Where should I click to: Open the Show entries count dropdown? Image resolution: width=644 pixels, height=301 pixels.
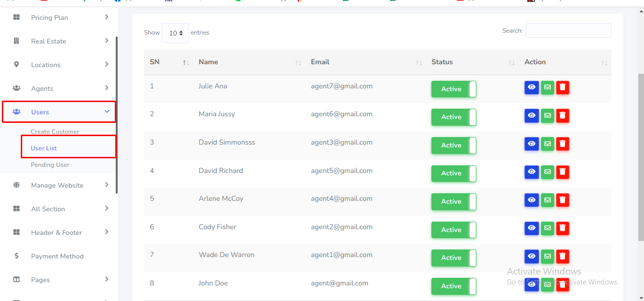[x=175, y=33]
